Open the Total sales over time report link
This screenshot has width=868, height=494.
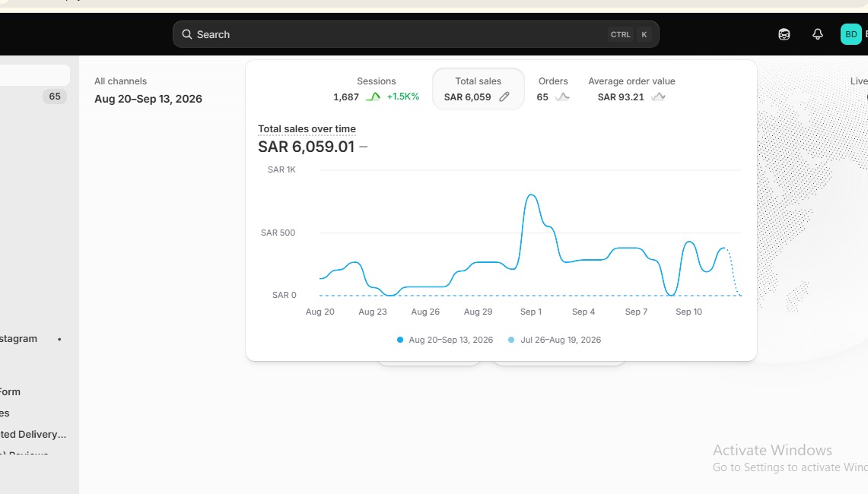coord(307,129)
